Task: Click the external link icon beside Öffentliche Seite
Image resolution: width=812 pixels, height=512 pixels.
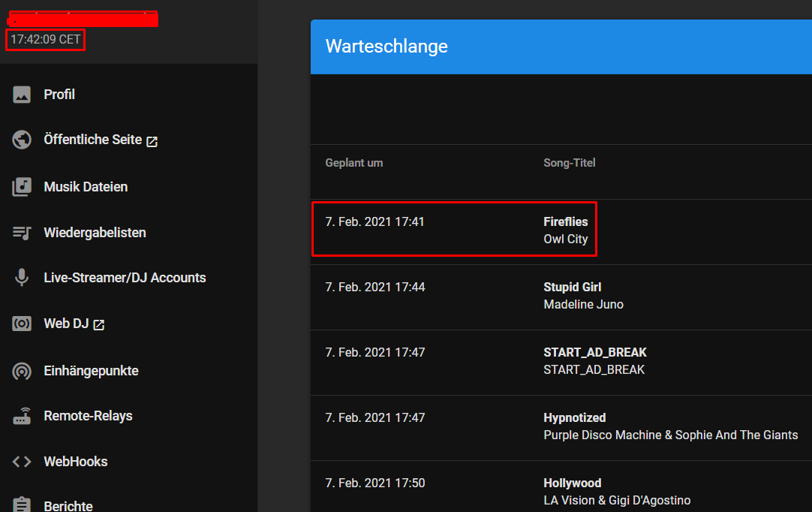Action: pos(152,141)
